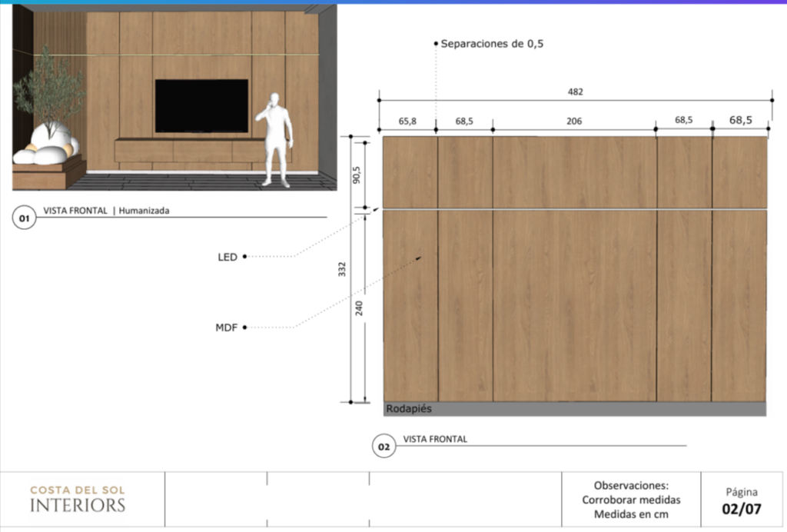
Task: Select the "Página" label
Action: tap(742, 492)
